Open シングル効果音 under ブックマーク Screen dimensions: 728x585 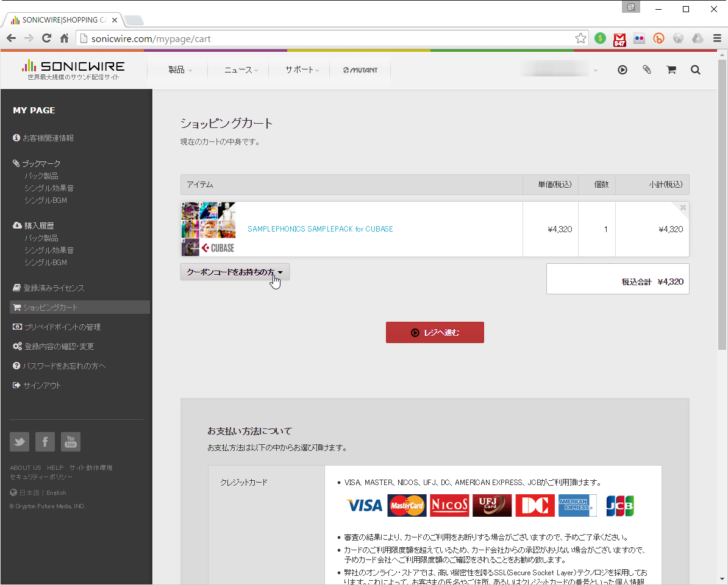49,188
